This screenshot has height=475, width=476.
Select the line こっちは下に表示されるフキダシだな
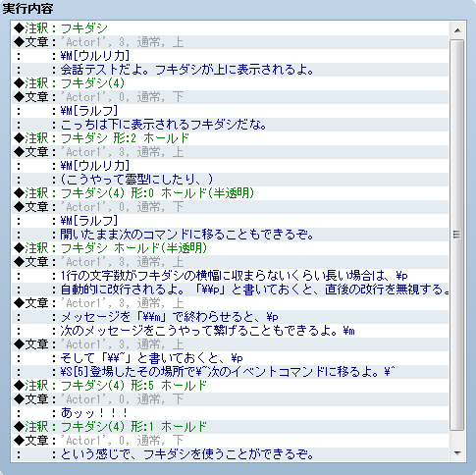[x=230, y=125]
